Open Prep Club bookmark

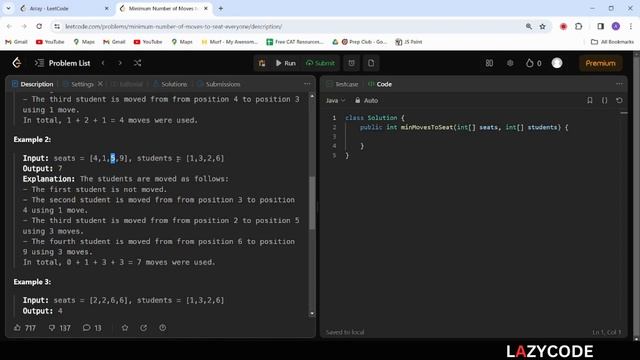[x=364, y=42]
